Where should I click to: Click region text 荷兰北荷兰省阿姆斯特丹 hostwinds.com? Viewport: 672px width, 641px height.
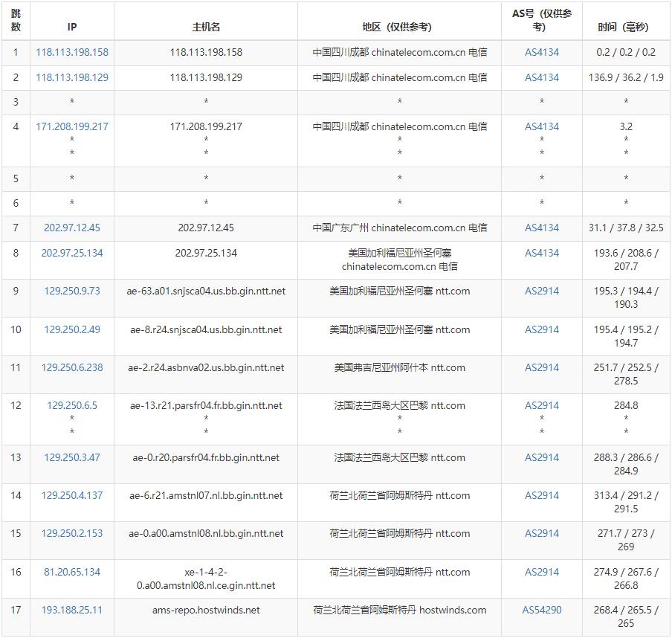tap(399, 610)
